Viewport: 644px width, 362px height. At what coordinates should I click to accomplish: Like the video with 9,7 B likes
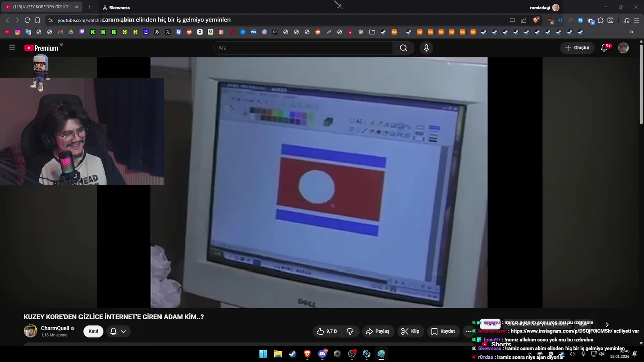pos(327,331)
